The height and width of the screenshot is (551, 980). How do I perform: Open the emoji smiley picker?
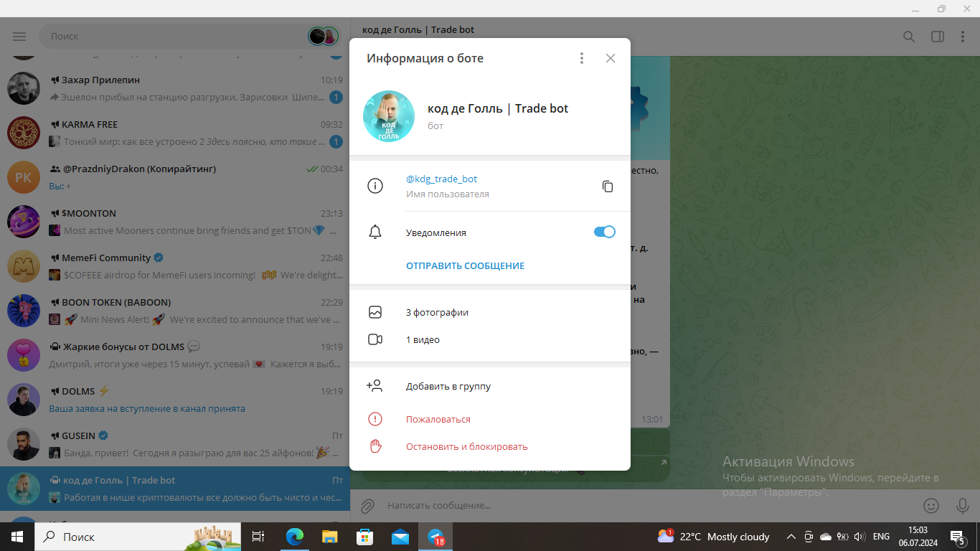(931, 506)
